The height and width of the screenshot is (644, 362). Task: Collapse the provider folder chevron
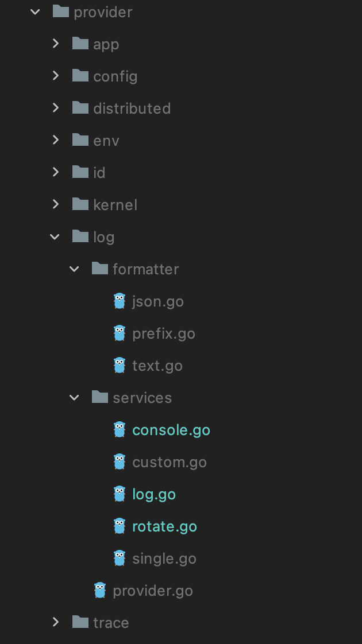coord(36,11)
